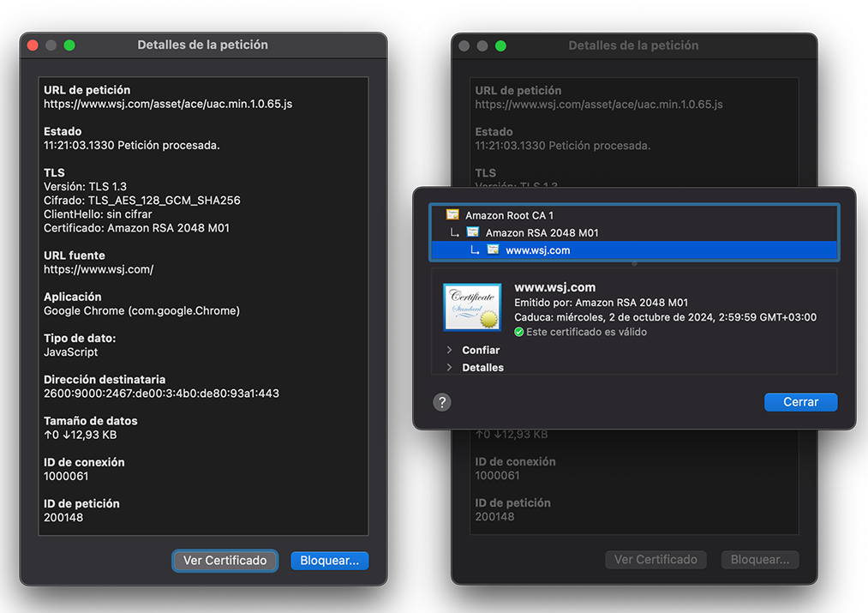
Task: Close the certificate sheet with Cerrar
Action: (x=800, y=402)
